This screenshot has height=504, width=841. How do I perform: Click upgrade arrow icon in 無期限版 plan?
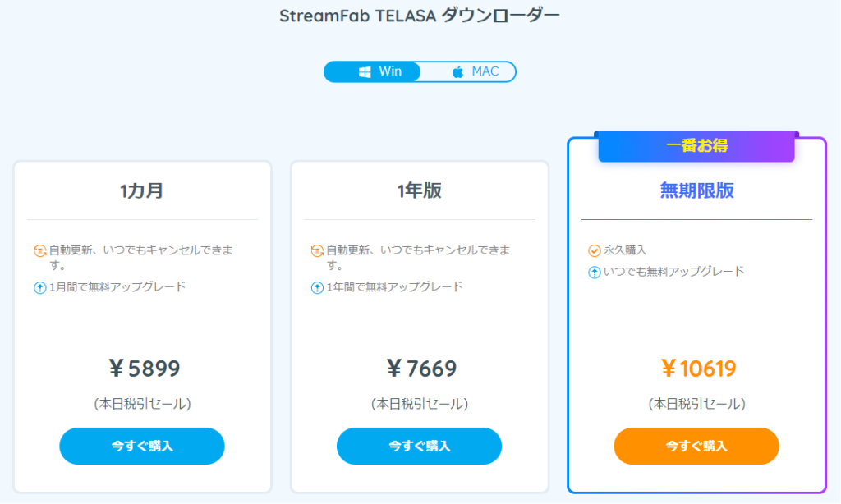(595, 273)
